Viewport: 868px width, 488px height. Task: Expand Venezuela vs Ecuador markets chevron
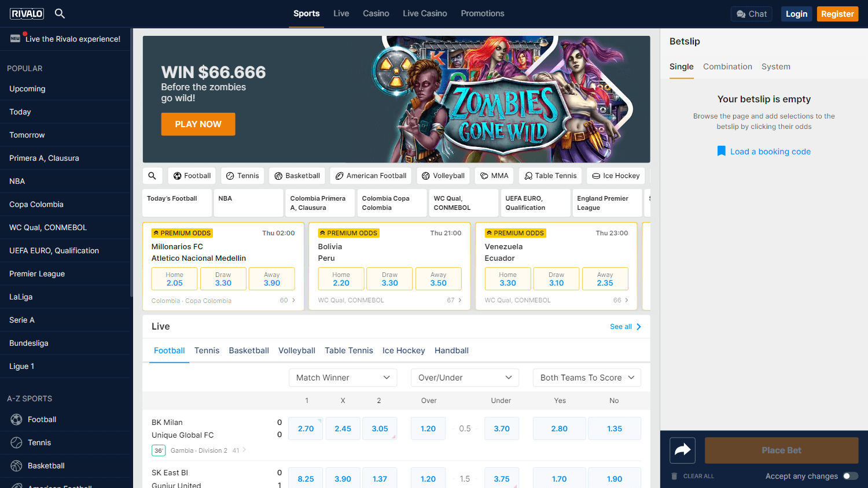(627, 300)
